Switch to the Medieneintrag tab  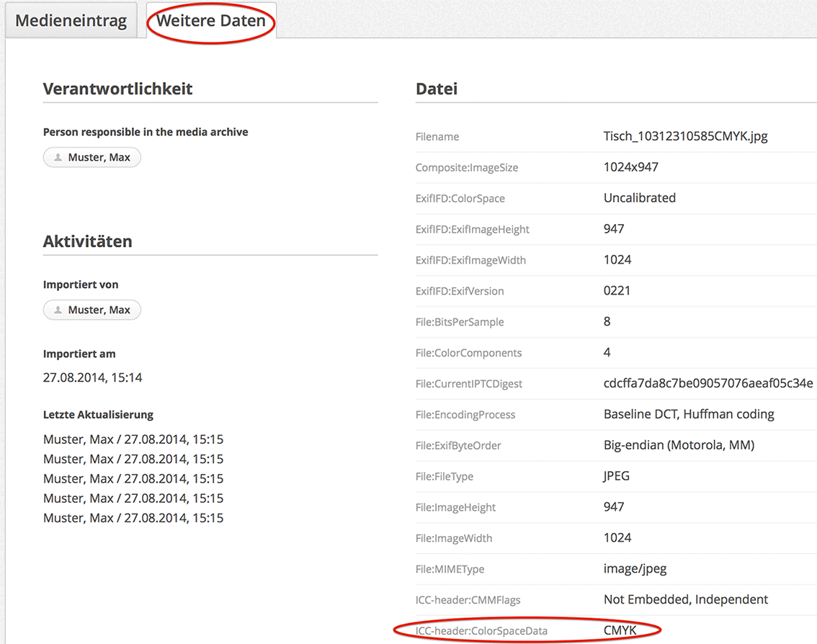(x=71, y=21)
